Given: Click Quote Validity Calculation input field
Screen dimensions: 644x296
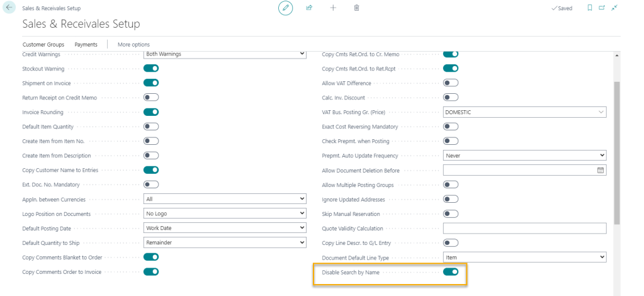Looking at the screenshot, I should (524, 229).
